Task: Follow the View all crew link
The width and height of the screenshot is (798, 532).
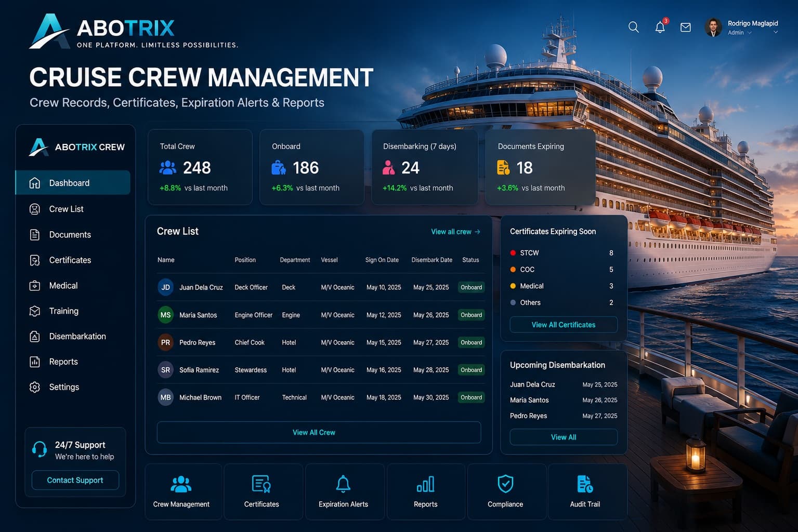Action: pos(455,232)
